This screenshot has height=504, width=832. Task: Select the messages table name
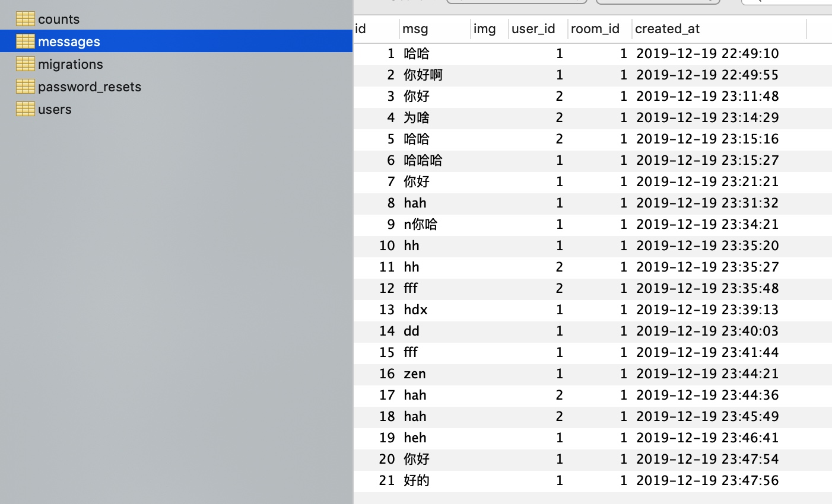point(69,42)
